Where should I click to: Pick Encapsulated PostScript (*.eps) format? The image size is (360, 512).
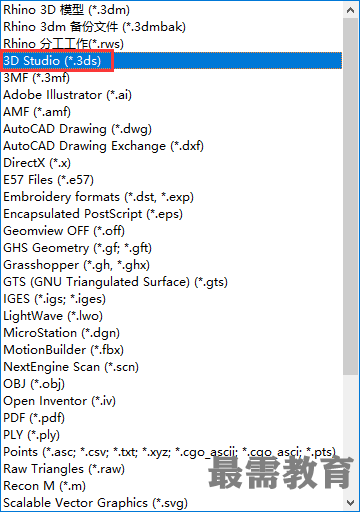(172, 214)
